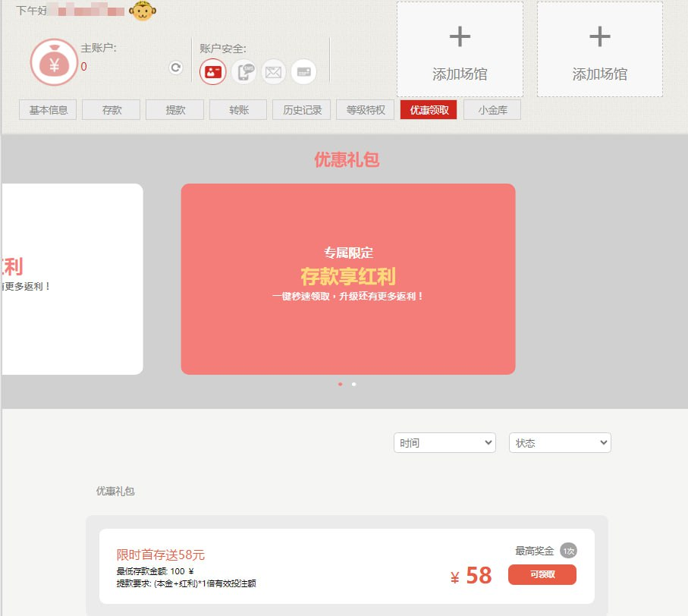Switch to the 基本信息 tab
This screenshot has height=616, width=688.
(49, 110)
